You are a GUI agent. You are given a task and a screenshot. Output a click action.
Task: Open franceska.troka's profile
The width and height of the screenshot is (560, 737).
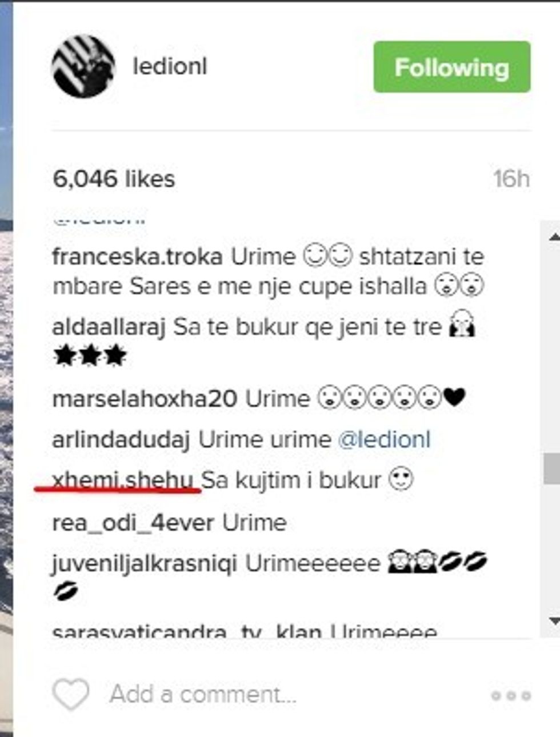click(x=137, y=257)
